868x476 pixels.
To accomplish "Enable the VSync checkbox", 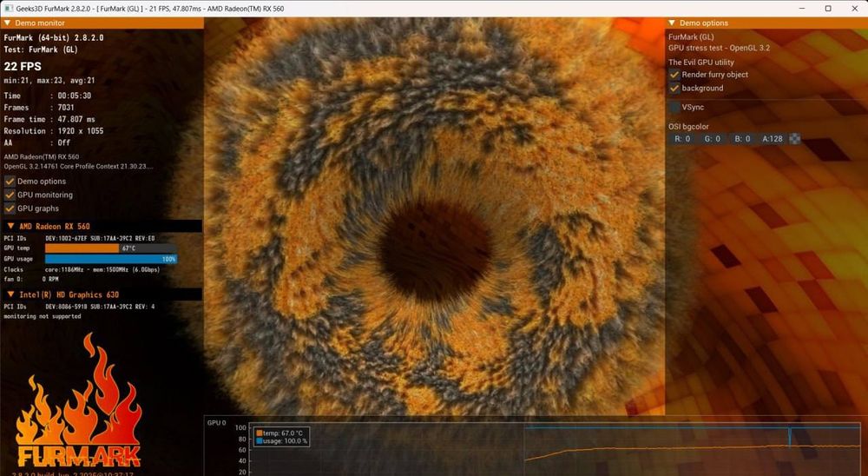I will (674, 108).
